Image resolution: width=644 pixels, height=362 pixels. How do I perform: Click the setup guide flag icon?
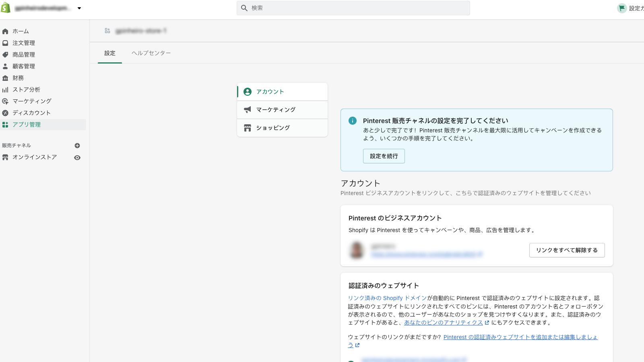point(622,8)
